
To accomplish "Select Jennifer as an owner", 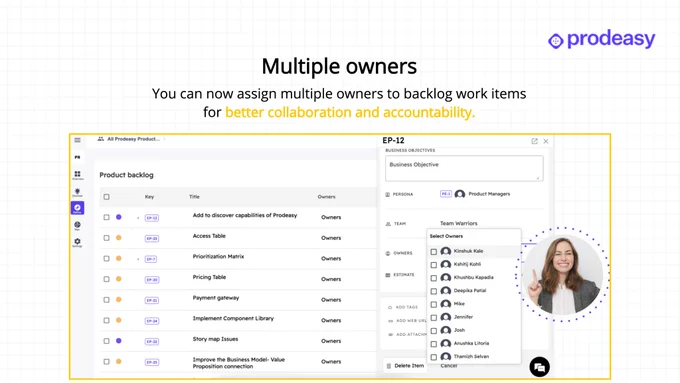I will coord(434,318).
